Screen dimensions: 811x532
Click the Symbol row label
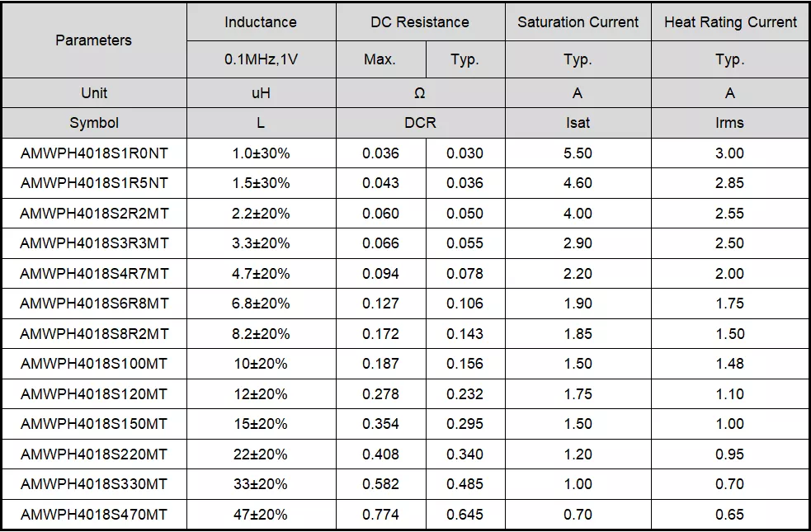[93, 123]
